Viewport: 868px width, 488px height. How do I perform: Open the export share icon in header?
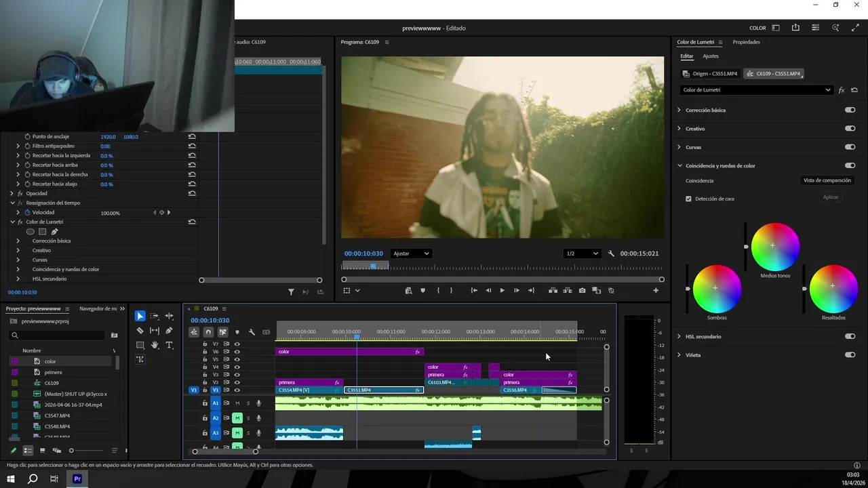coord(795,28)
